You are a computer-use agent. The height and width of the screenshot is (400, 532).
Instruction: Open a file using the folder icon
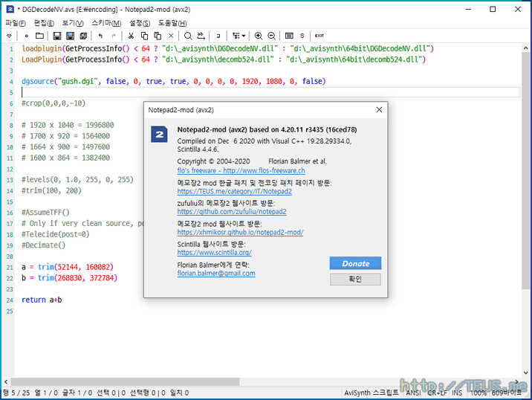click(x=39, y=36)
